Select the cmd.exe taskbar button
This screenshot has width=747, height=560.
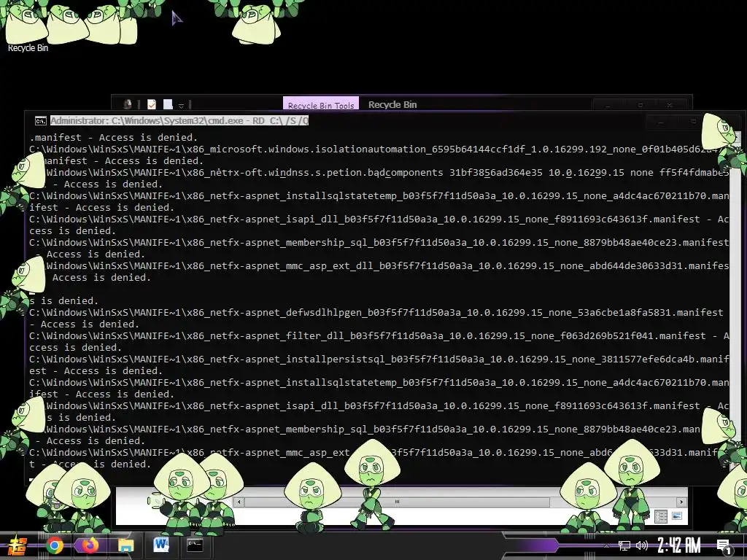click(194, 545)
